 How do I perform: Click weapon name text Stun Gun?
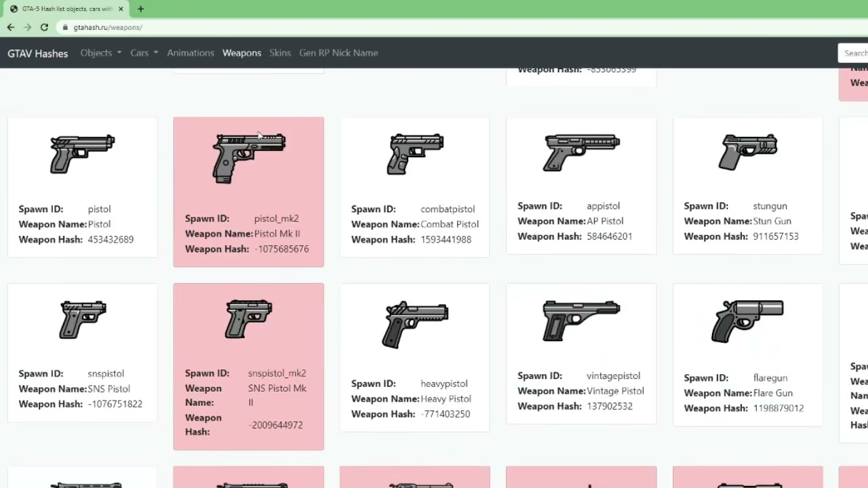tap(772, 221)
